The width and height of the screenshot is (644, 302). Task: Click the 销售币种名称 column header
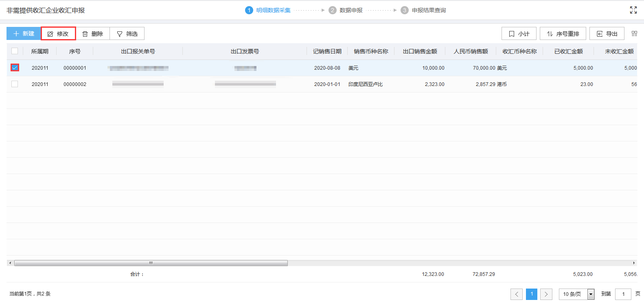click(371, 51)
